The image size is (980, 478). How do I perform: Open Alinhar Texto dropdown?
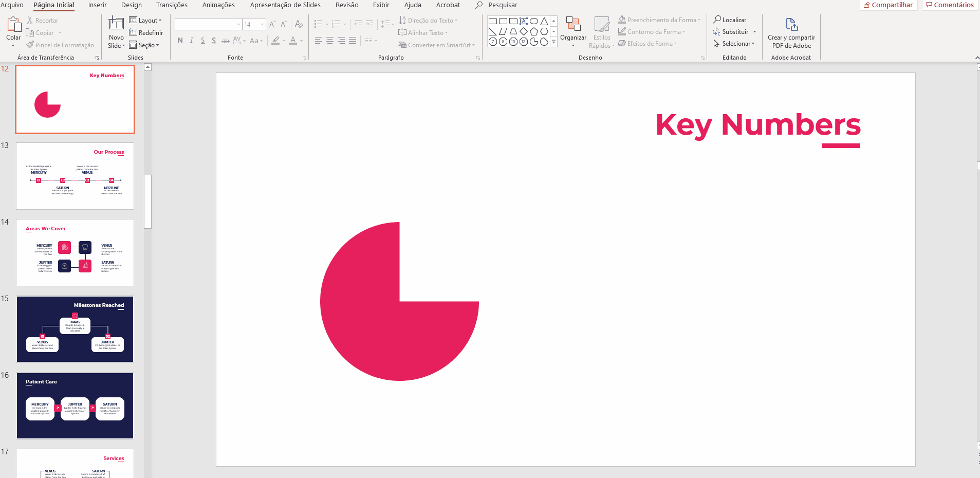pos(423,33)
